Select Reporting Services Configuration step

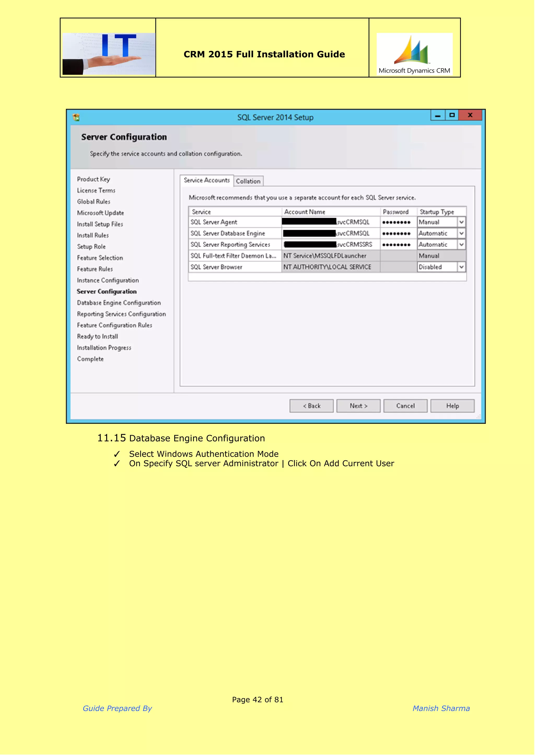121,314
